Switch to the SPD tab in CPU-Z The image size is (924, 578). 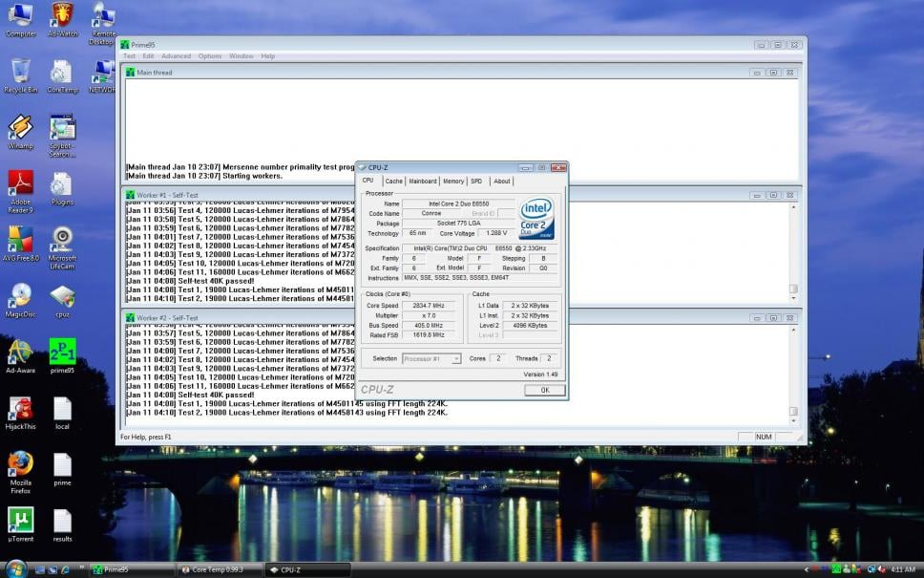[476, 182]
